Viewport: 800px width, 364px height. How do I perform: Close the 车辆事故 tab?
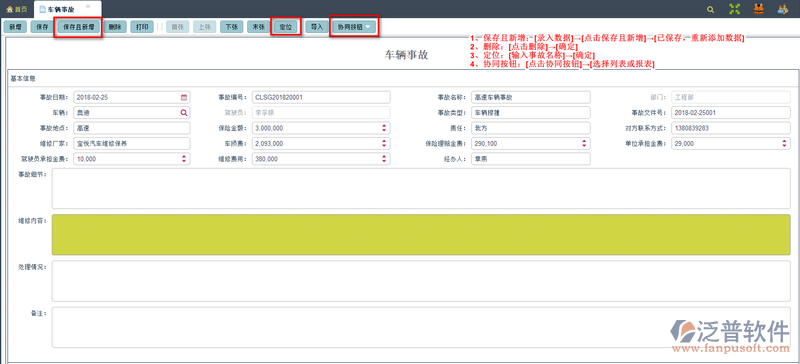click(x=88, y=6)
